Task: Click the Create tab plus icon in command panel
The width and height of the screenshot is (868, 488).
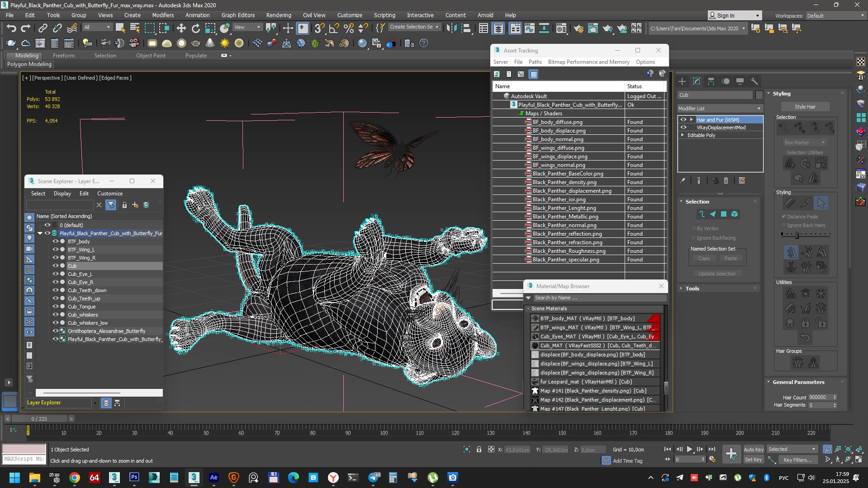Action: tap(682, 81)
